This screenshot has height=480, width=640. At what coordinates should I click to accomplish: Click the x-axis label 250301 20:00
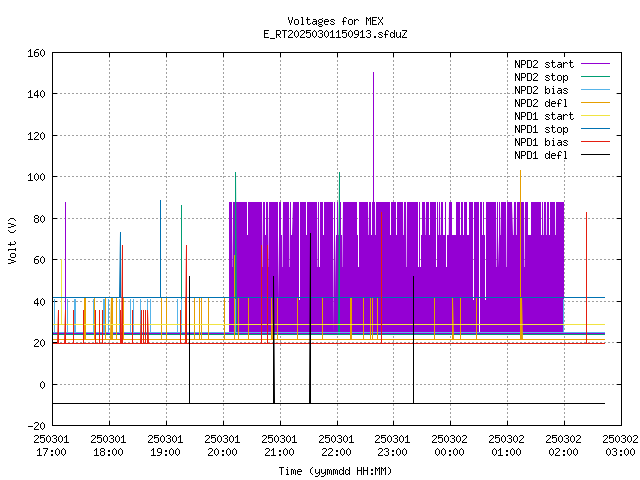point(222,446)
